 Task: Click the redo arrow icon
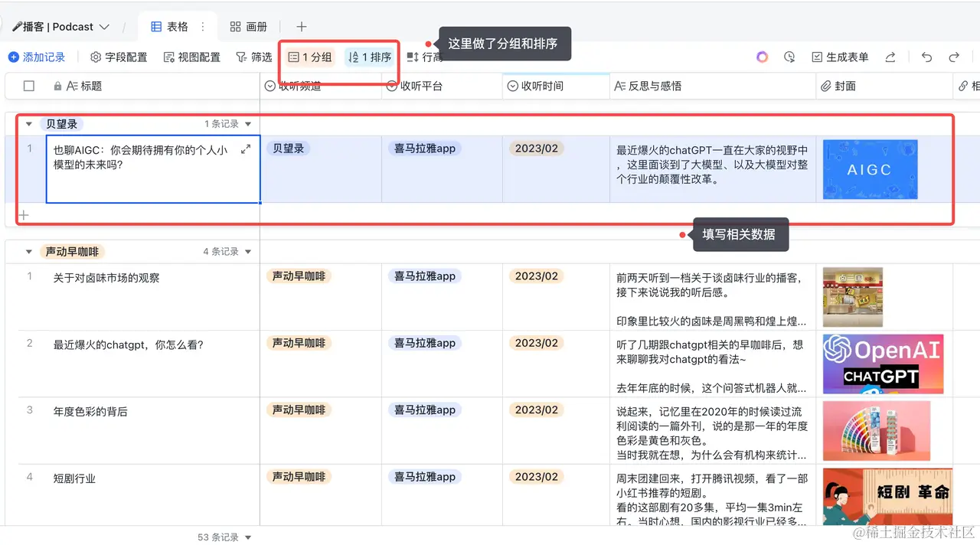tap(953, 56)
